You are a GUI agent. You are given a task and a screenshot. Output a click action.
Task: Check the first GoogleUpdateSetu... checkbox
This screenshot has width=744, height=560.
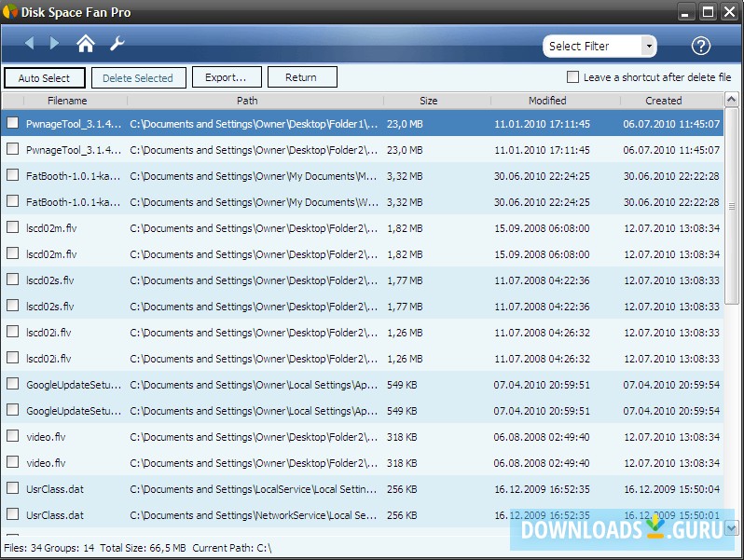(13, 384)
